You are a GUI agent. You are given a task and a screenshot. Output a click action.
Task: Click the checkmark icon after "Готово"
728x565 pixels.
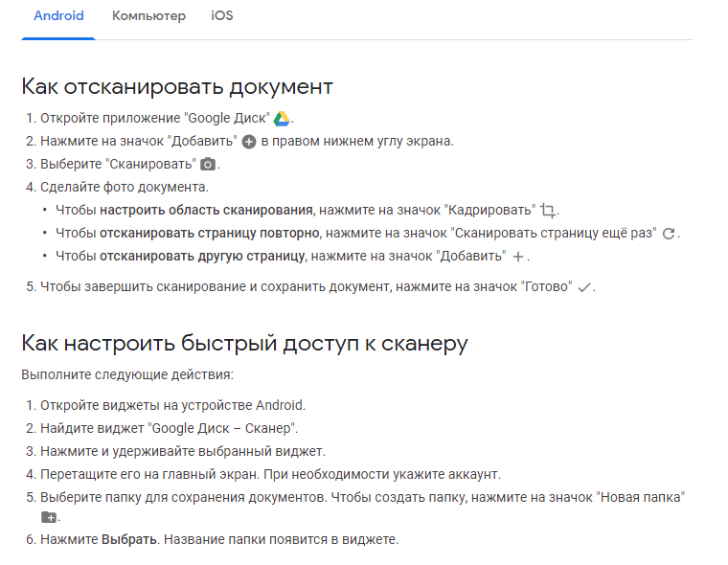584,287
